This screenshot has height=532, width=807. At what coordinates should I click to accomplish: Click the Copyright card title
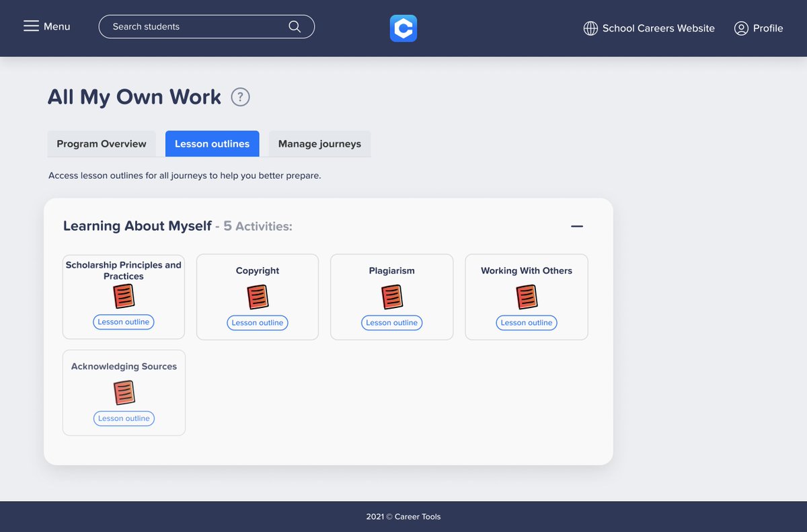click(x=258, y=270)
